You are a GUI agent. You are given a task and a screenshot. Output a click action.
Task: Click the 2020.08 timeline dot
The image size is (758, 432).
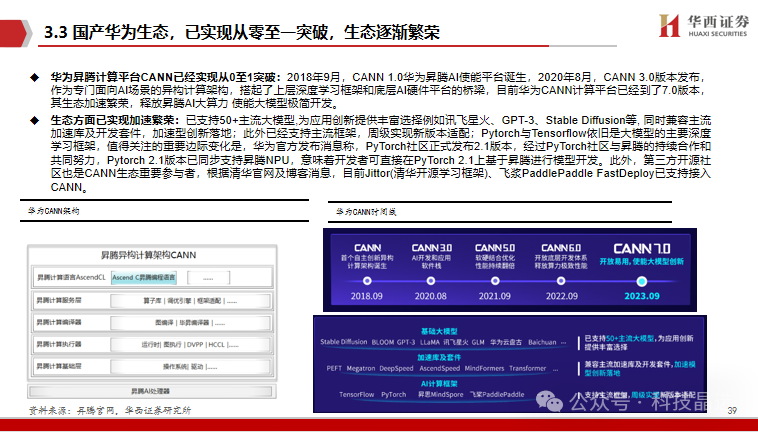[431, 281]
